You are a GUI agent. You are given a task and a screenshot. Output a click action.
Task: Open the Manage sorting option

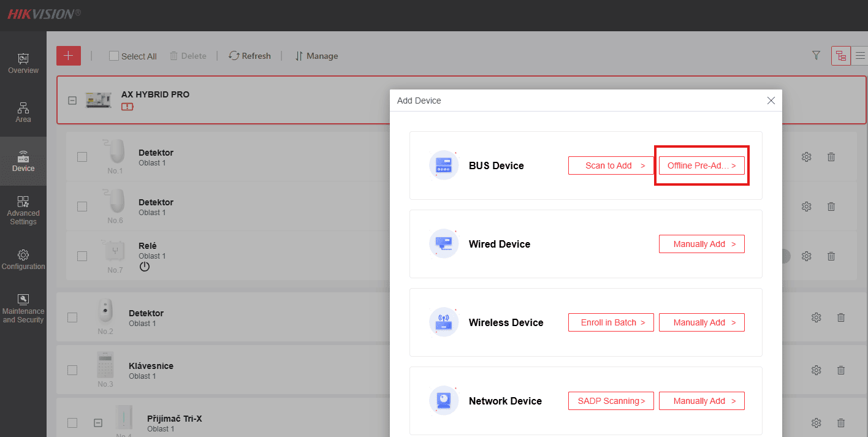pyautogui.click(x=316, y=56)
